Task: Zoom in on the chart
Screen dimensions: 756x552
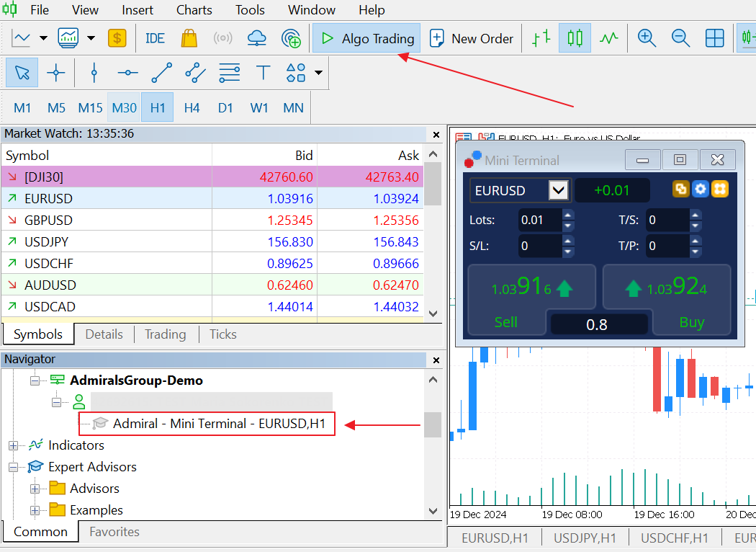Action: pyautogui.click(x=647, y=38)
